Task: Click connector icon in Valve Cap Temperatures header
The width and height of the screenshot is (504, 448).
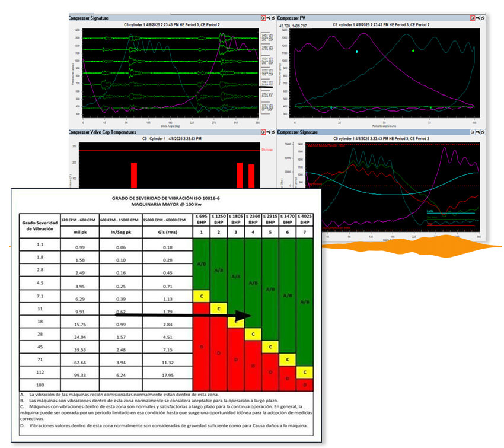Action: click(269, 132)
